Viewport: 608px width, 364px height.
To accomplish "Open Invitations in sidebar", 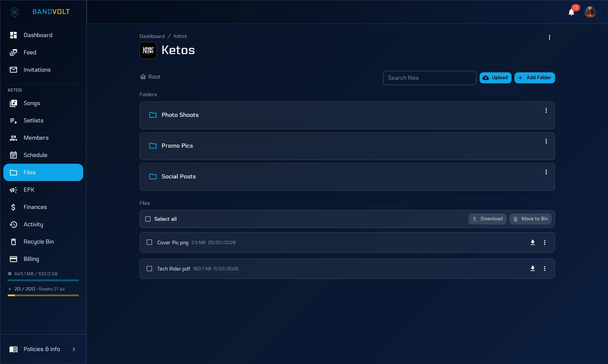I will click(x=43, y=70).
